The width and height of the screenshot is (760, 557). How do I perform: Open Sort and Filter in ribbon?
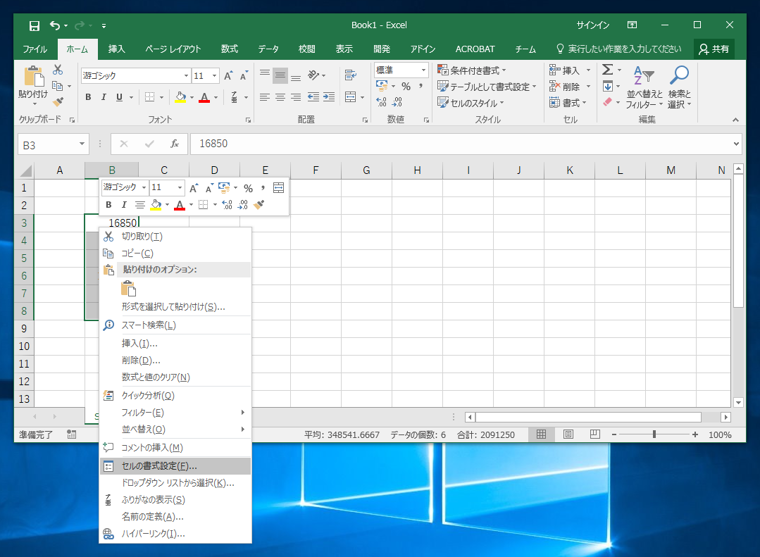pos(644,87)
